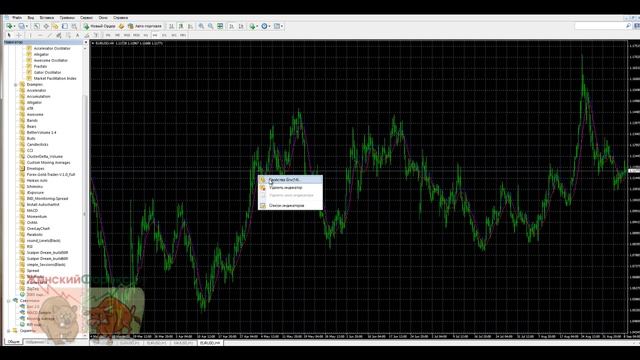Toggle the Авто-торговля button
Image resolution: width=640 pixels, height=360 pixels.
pyautogui.click(x=144, y=26)
